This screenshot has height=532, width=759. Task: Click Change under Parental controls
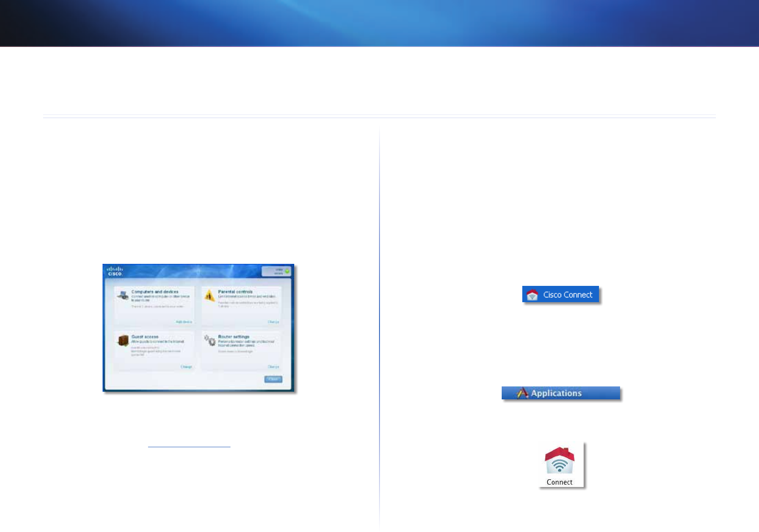[x=273, y=322]
